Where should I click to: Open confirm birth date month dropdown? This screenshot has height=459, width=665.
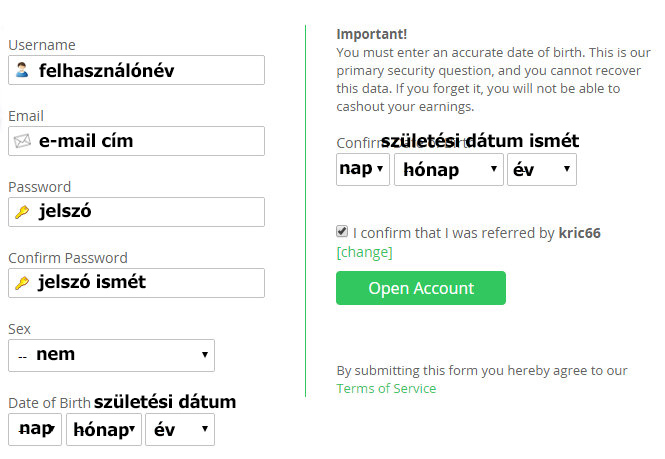[x=448, y=169]
